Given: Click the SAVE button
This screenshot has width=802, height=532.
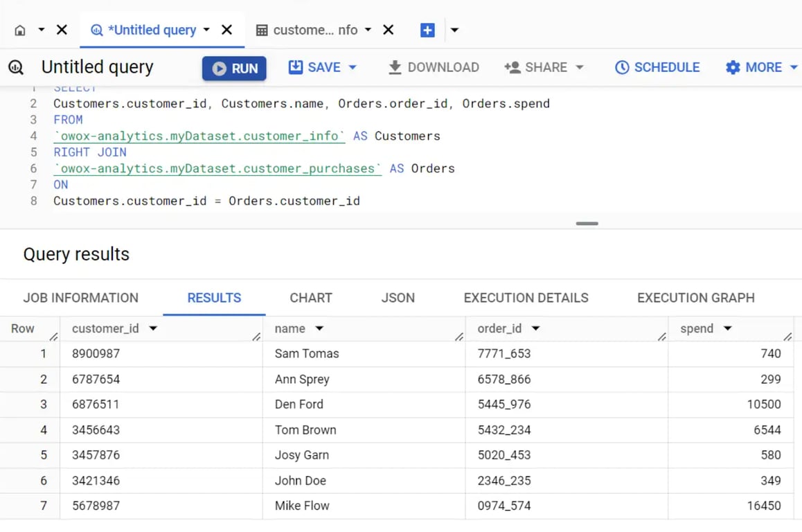Looking at the screenshot, I should click(x=314, y=67).
